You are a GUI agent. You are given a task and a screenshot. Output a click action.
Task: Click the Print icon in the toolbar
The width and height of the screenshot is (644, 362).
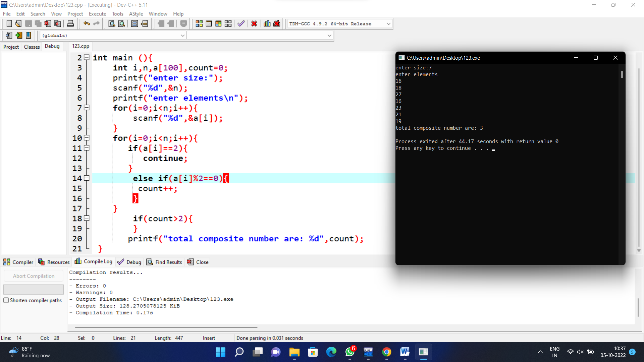tap(70, 23)
